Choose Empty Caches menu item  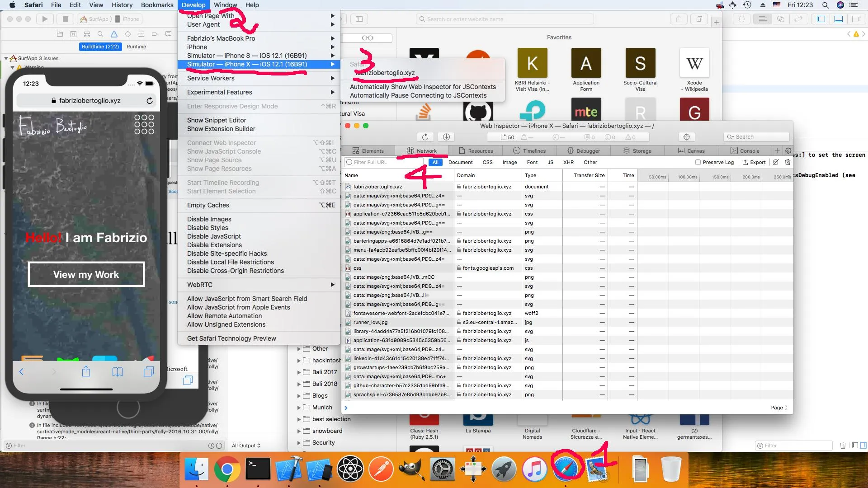(208, 205)
